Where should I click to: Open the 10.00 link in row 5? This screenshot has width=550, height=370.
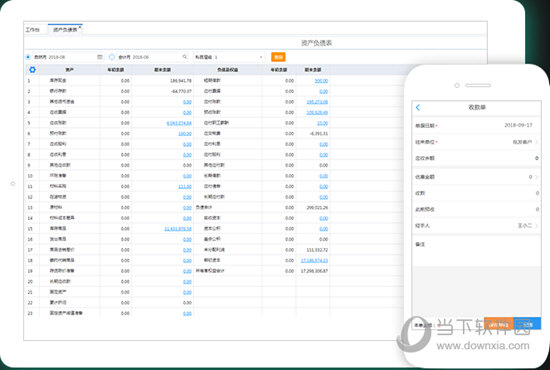322,123
